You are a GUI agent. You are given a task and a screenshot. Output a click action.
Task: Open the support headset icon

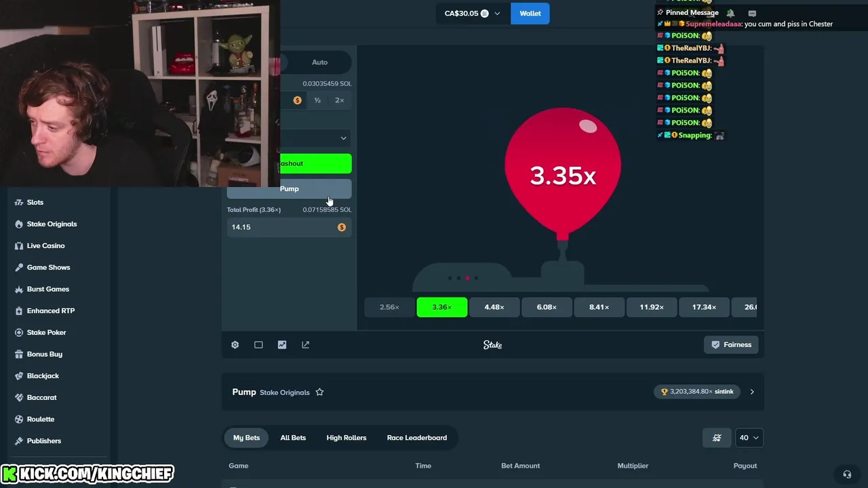[x=846, y=474]
